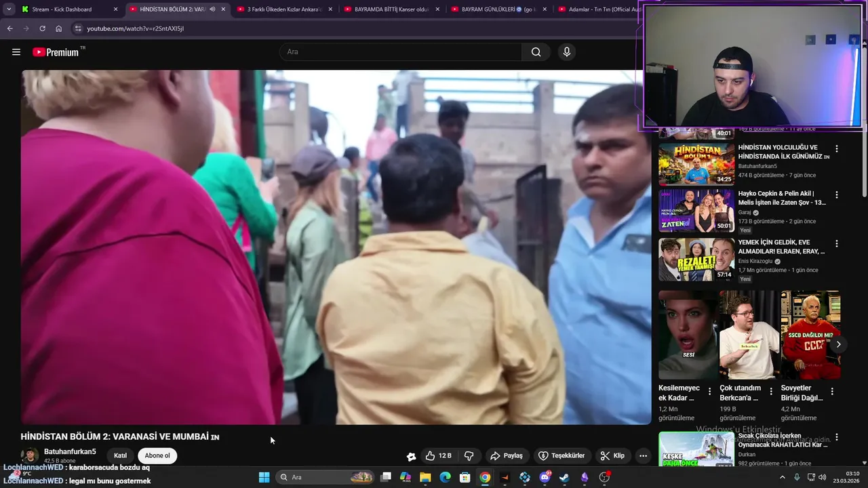The width and height of the screenshot is (868, 488).
Task: Select the youtube.com address bar URL
Action: [136, 28]
